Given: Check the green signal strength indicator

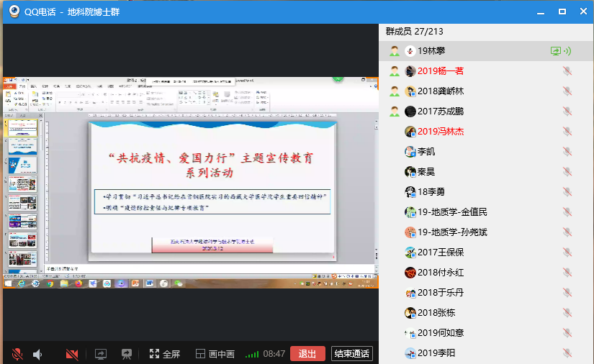Looking at the screenshot, I should click(251, 354).
